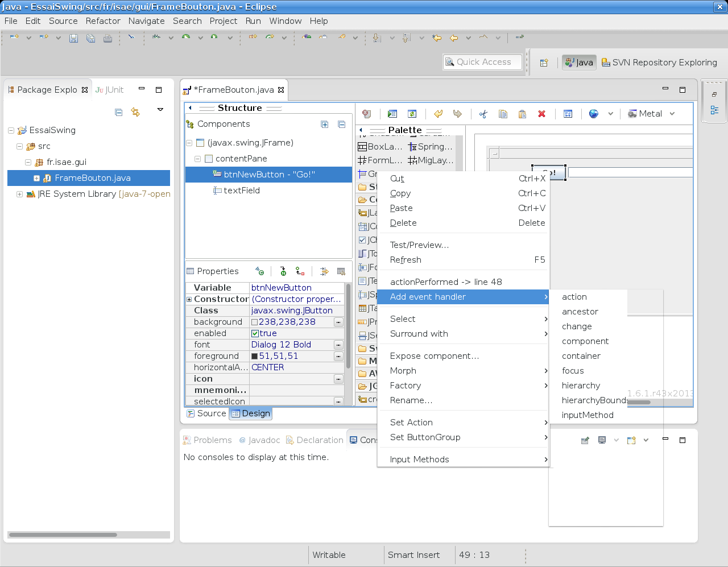Click the Open Console icon in Console view

[x=631, y=440]
